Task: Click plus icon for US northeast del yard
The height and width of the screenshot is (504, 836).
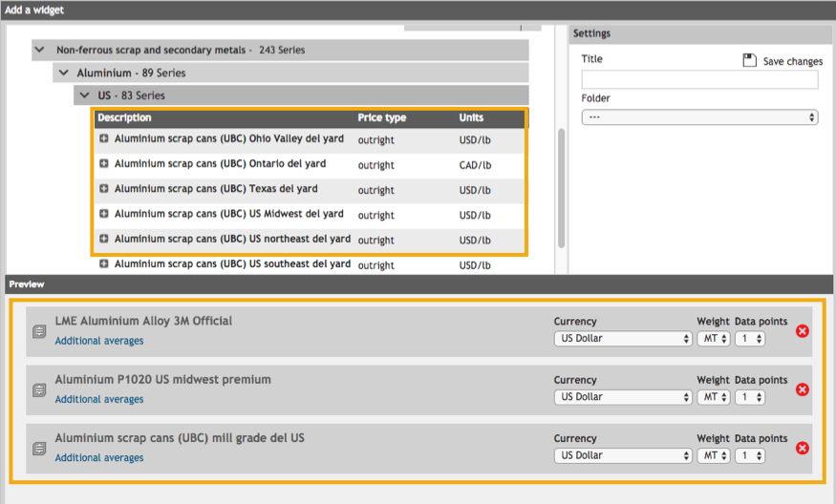Action: point(104,239)
